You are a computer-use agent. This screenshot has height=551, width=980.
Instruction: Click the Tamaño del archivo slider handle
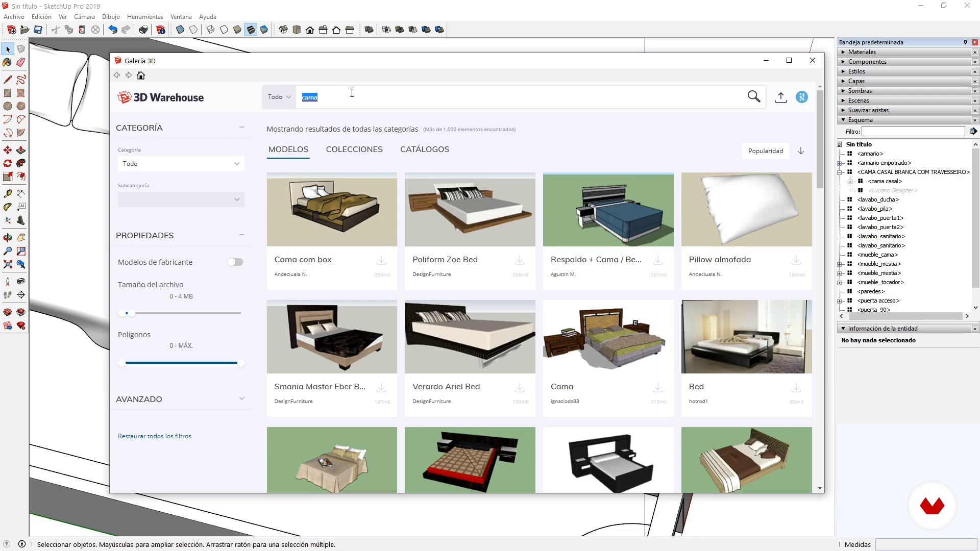click(x=131, y=313)
